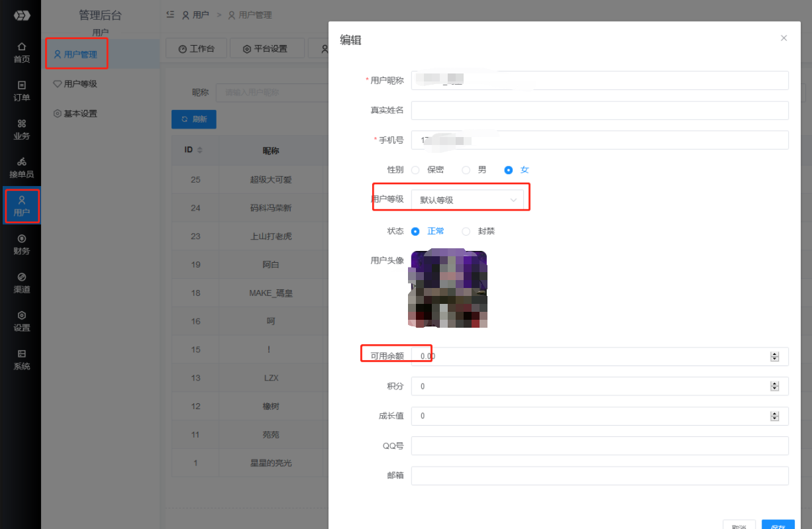Image resolution: width=812 pixels, height=529 pixels.
Task: Click the 真实姓名 input field
Action: 600,110
